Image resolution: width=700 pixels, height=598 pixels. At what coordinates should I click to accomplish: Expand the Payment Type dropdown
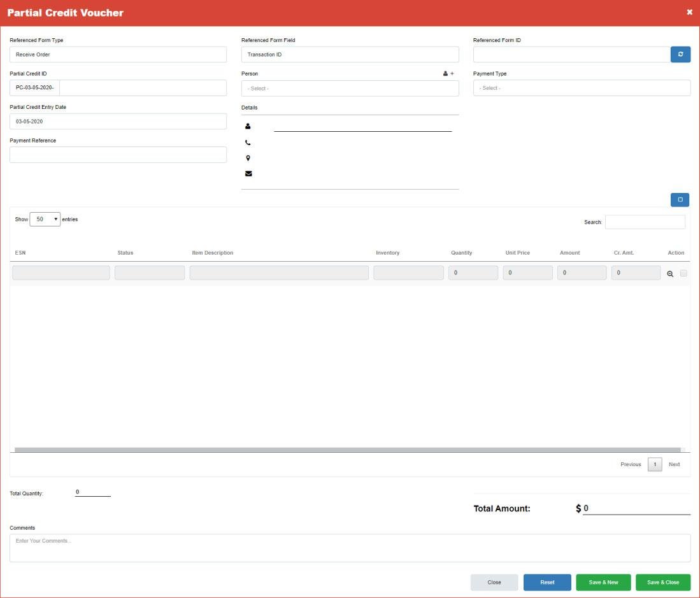(x=582, y=88)
